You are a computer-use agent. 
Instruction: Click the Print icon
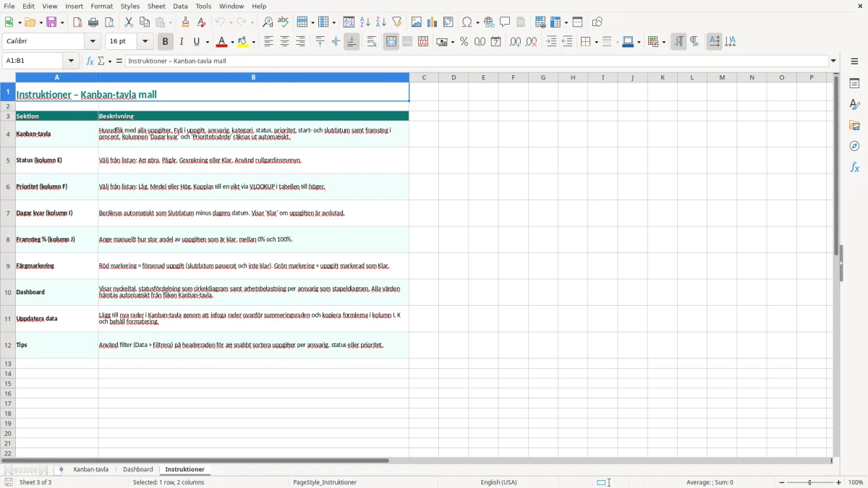coord(93,22)
